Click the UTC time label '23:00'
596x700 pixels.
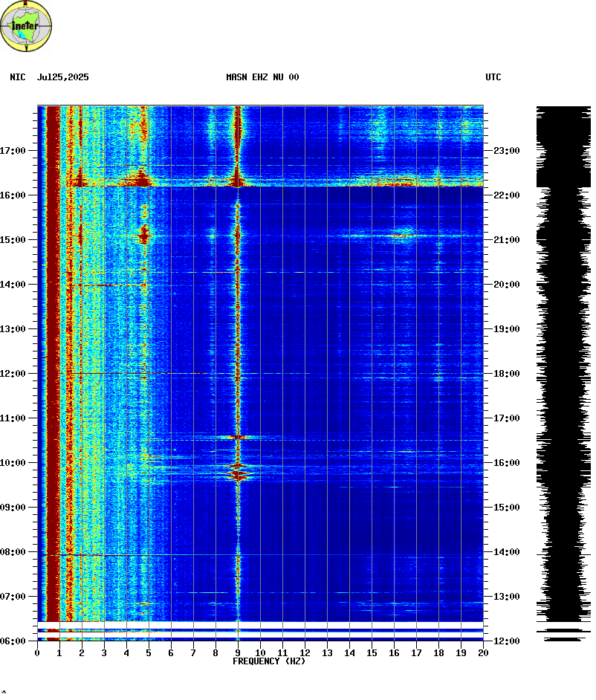click(507, 151)
